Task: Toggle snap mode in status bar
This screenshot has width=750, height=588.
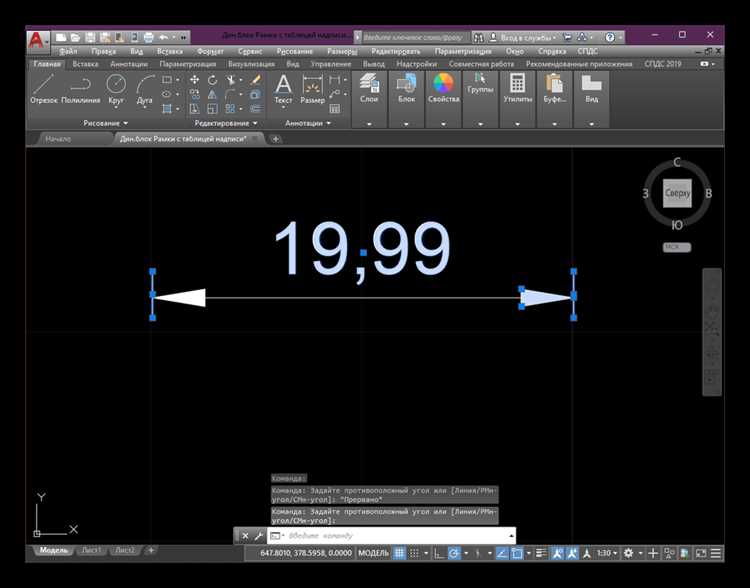Action: (414, 553)
